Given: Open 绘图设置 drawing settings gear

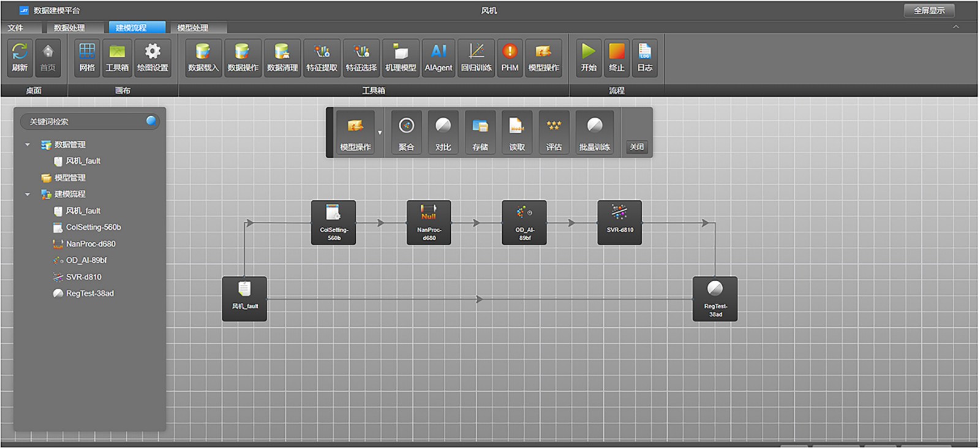Looking at the screenshot, I should (x=153, y=58).
